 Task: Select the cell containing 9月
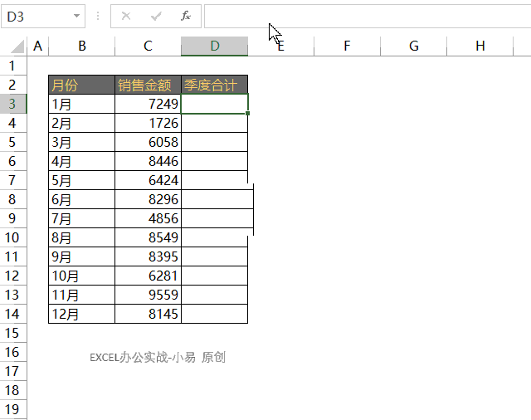(81, 256)
